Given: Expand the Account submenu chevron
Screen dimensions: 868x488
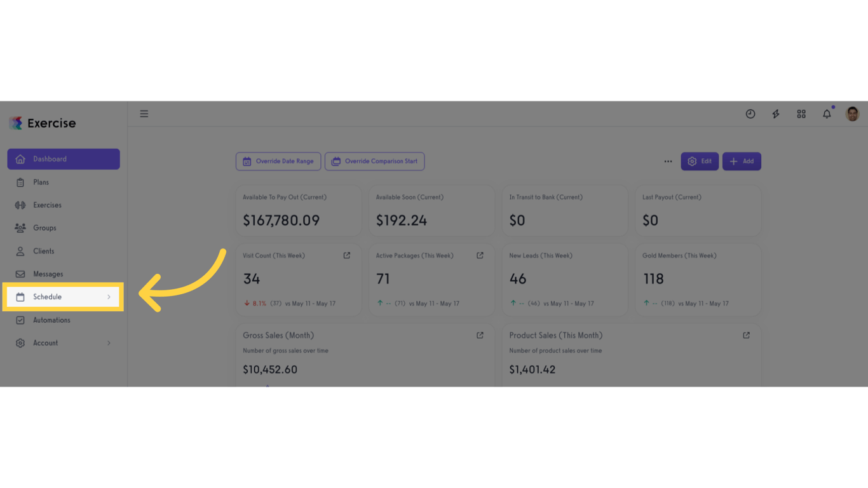Looking at the screenshot, I should click(x=109, y=343).
